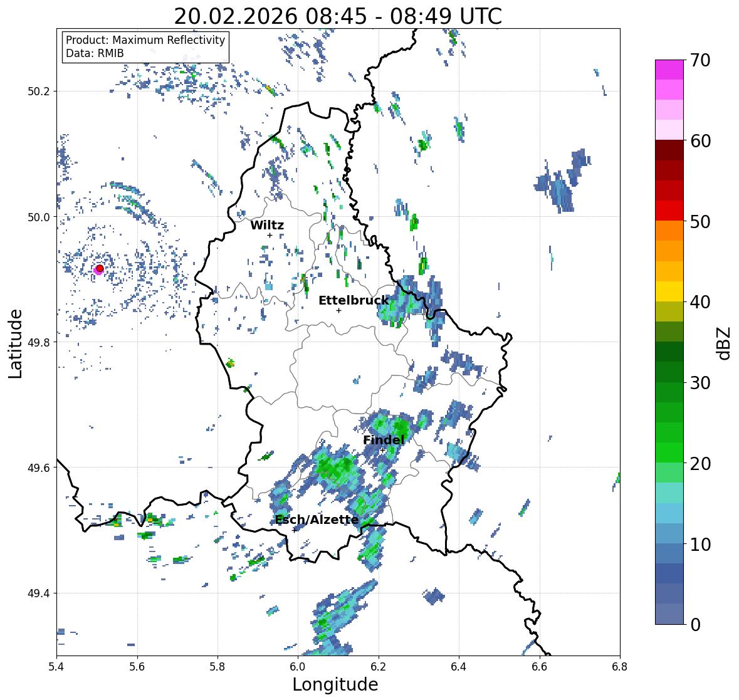Click longitude tick label 6.4

pyautogui.click(x=459, y=667)
